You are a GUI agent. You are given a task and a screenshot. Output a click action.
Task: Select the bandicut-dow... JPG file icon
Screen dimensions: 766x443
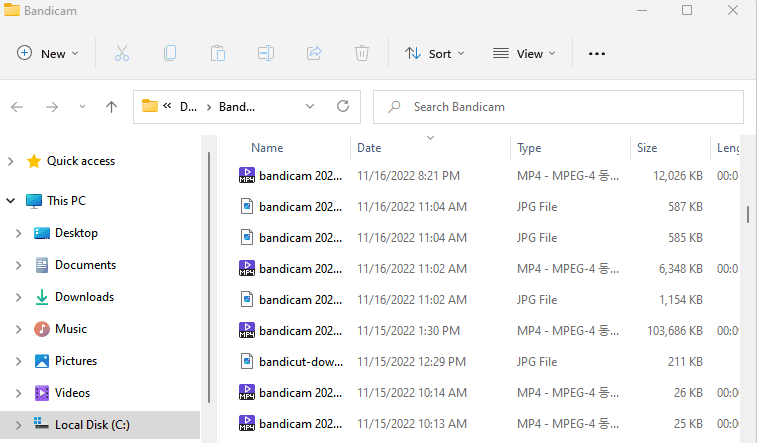[247, 361]
